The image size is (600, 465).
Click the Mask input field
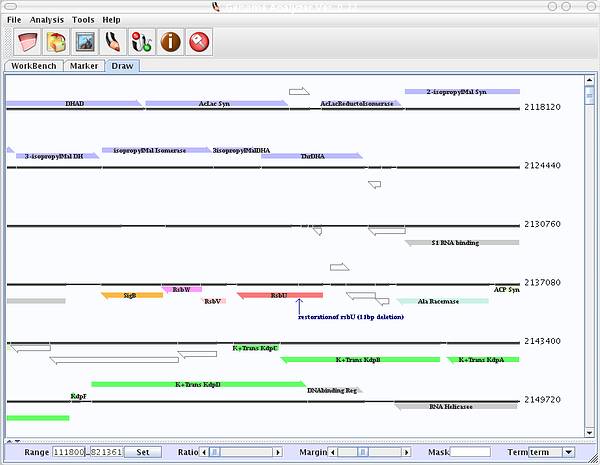[x=470, y=452]
